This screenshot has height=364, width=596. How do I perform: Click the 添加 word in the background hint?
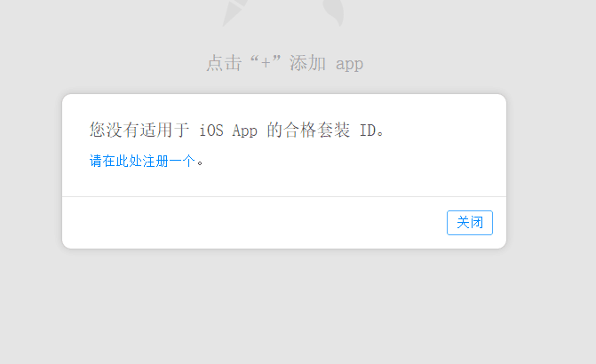(x=307, y=63)
